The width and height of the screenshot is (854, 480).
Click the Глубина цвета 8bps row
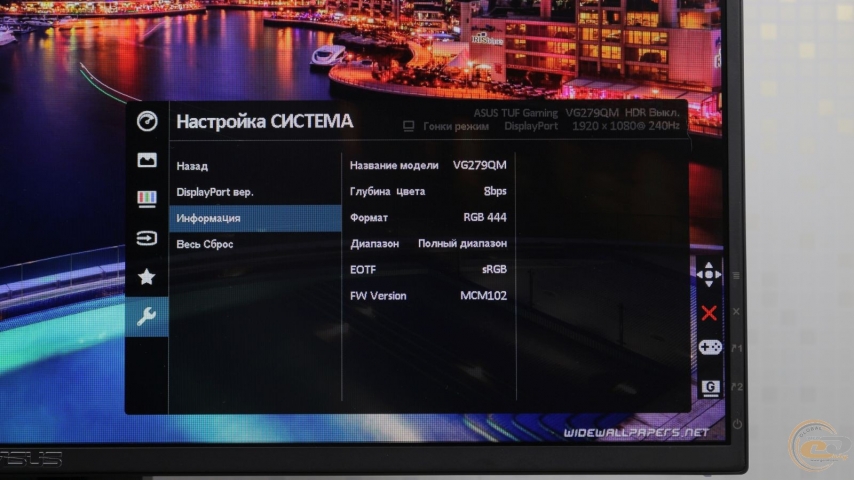click(x=428, y=191)
